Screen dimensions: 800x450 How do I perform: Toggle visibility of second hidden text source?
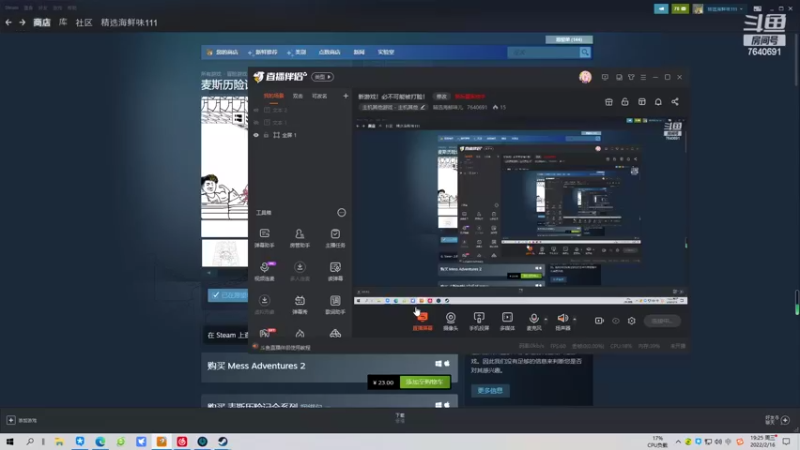[256, 122]
